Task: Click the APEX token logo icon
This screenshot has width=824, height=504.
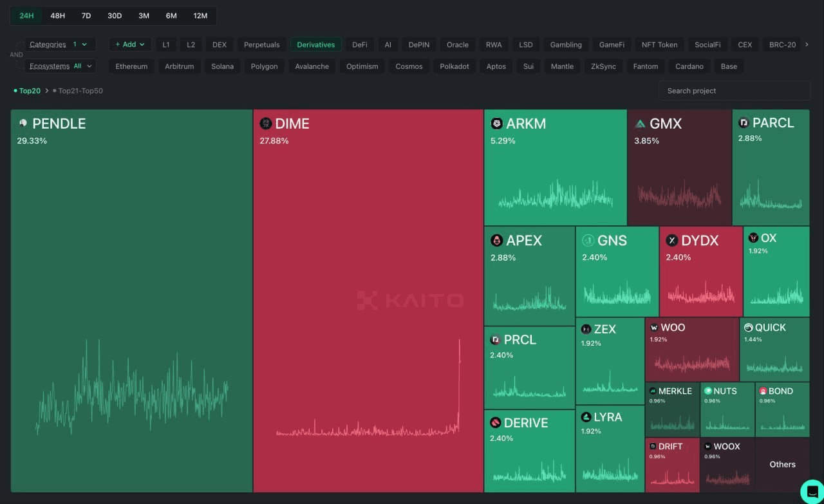Action: 496,240
